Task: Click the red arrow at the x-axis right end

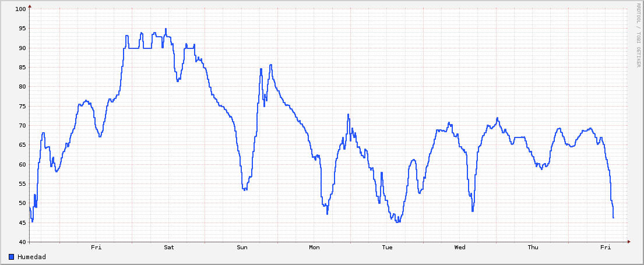Action: coord(628,242)
